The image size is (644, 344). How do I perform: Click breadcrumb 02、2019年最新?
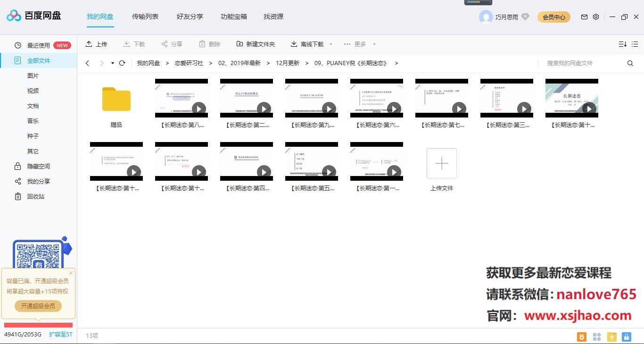click(239, 63)
